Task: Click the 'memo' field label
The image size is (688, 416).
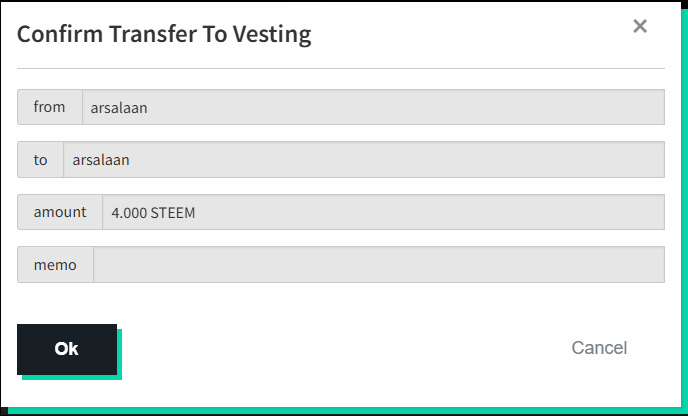Action: click(55, 265)
